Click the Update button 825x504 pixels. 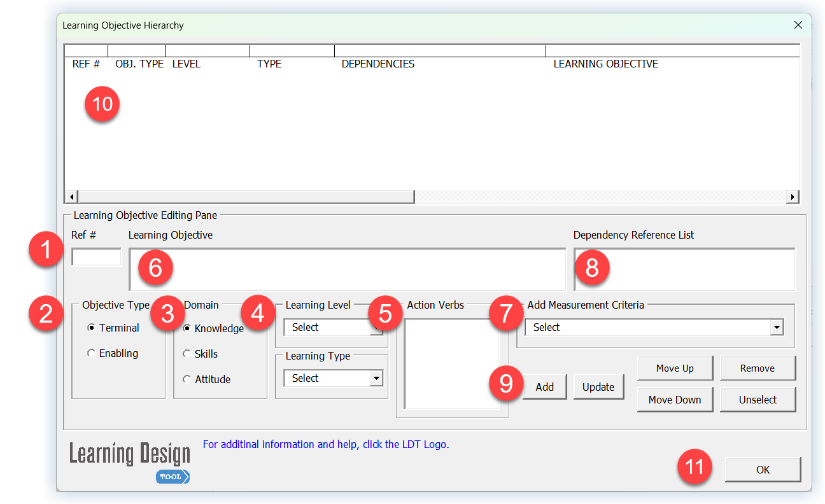[x=598, y=386]
